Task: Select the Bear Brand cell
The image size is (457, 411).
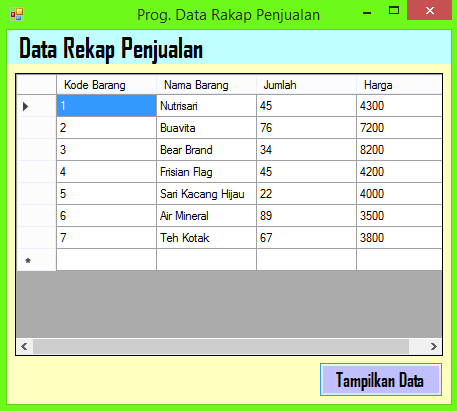Action: coord(206,150)
